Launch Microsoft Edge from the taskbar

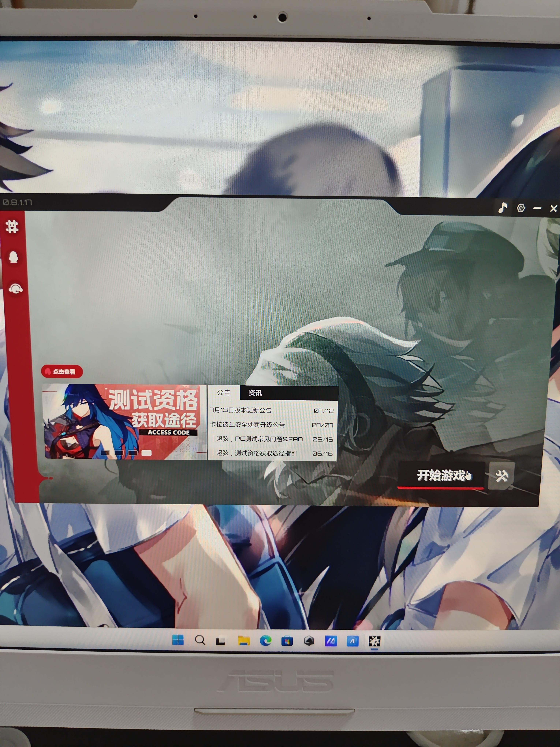[x=265, y=640]
